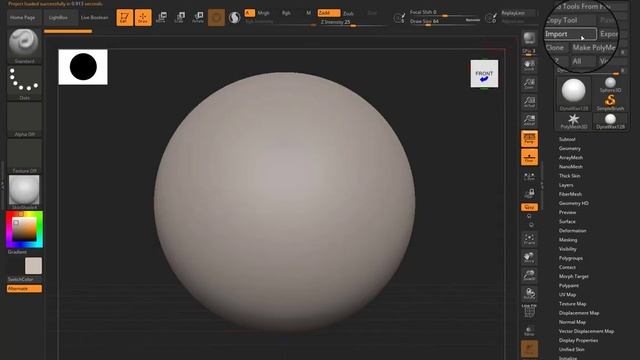Click the AAHalf icon
The width and height of the screenshot is (640, 360).
coord(529,120)
